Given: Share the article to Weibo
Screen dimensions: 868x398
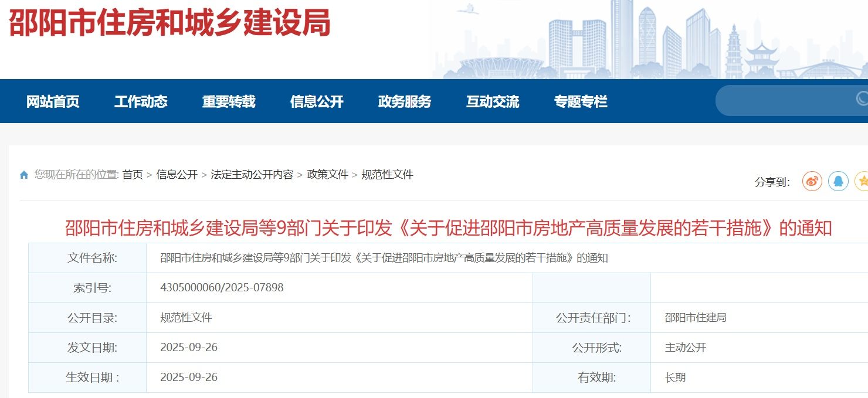Looking at the screenshot, I should point(812,182).
